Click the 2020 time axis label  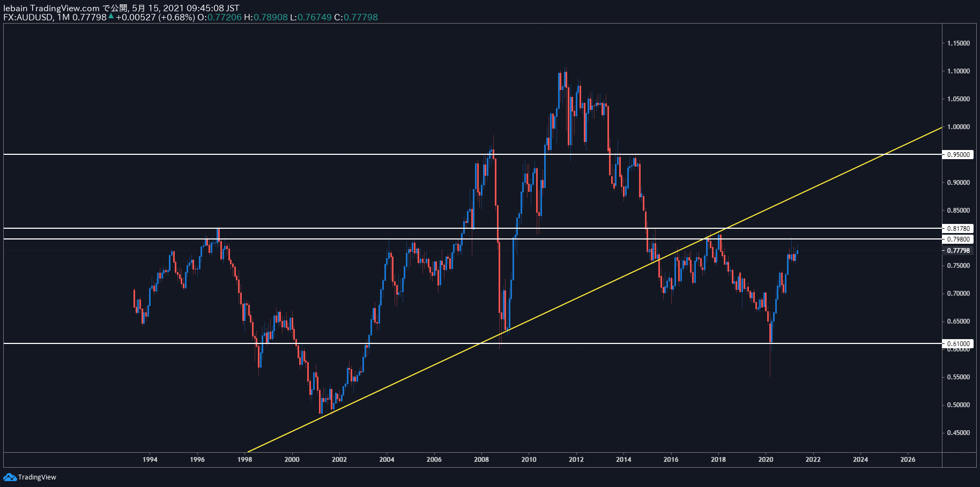766,459
